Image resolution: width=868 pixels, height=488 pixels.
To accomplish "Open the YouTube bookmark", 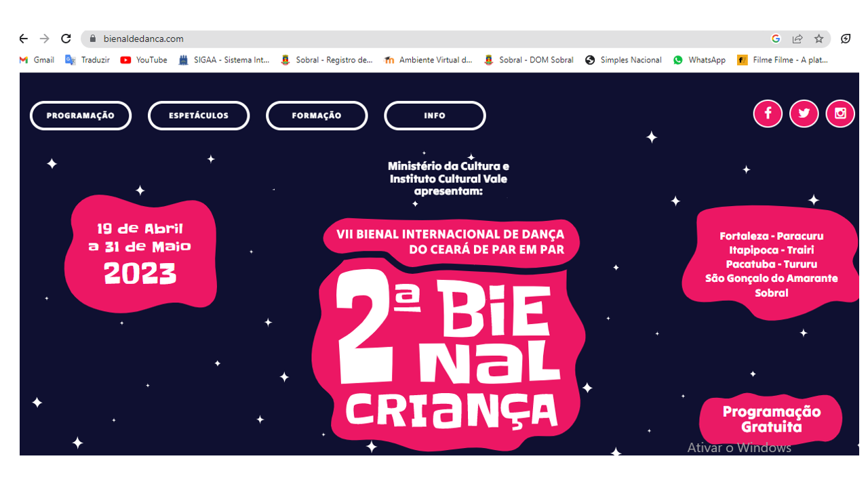I will coord(144,60).
